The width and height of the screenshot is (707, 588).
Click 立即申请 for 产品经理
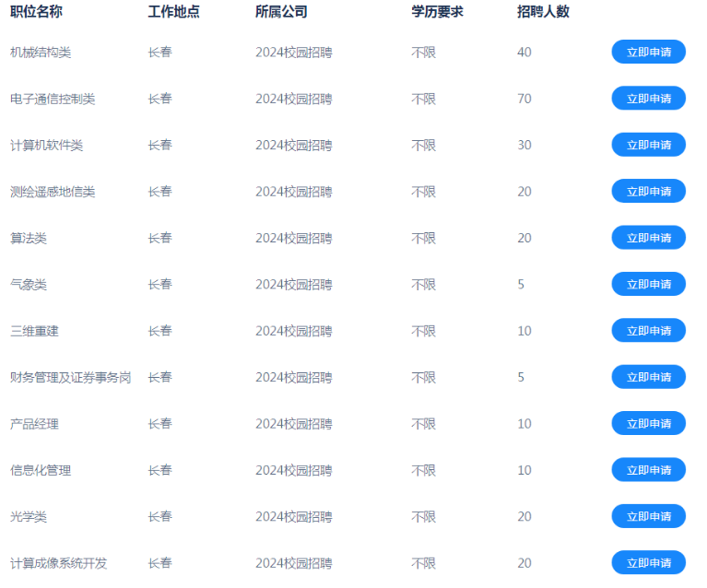click(648, 424)
